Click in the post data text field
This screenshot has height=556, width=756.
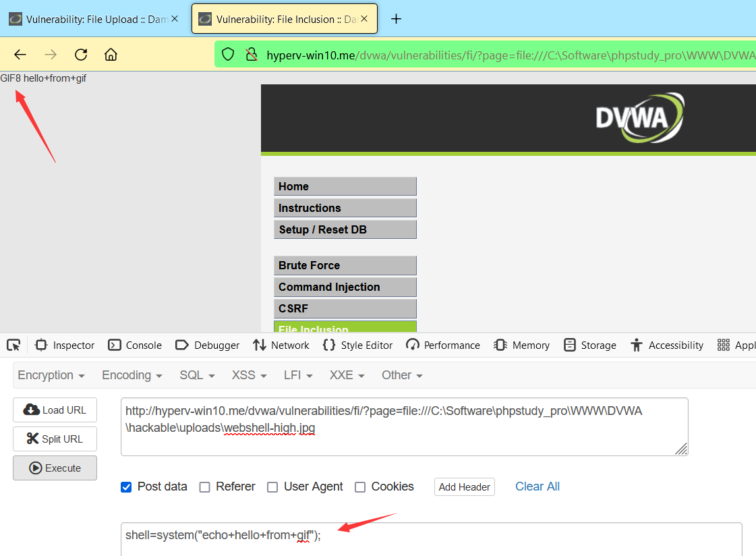(431, 539)
